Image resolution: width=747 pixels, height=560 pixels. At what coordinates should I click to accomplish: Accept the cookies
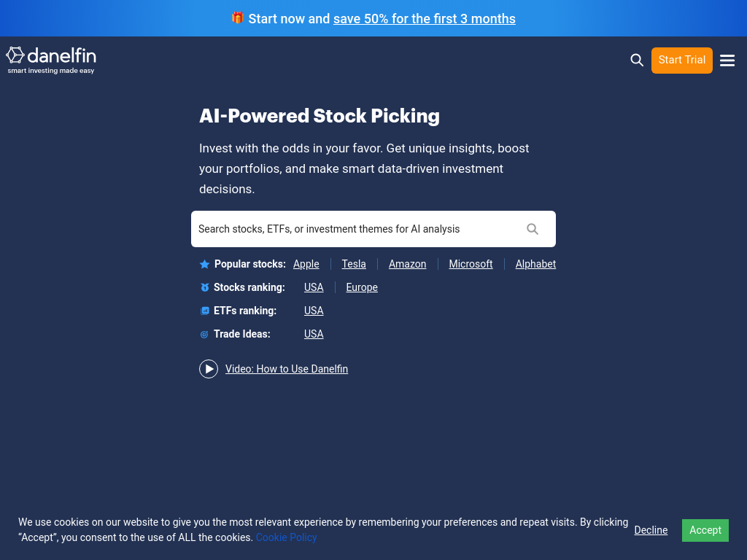point(705,530)
